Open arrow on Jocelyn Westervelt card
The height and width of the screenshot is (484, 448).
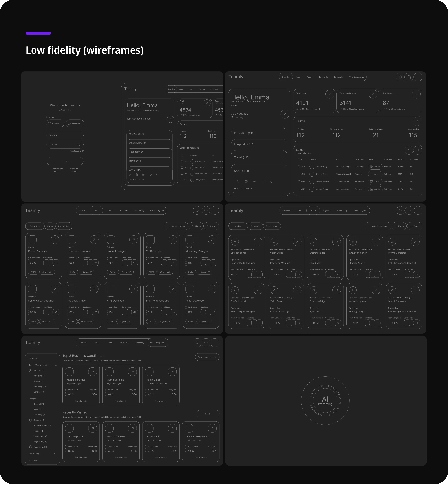point(212,428)
